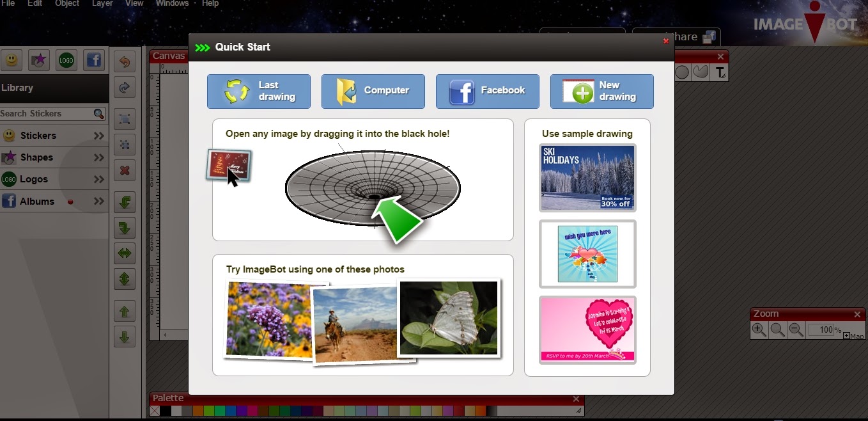
Task: Select the Ski Holidays sample drawing
Action: click(x=588, y=178)
